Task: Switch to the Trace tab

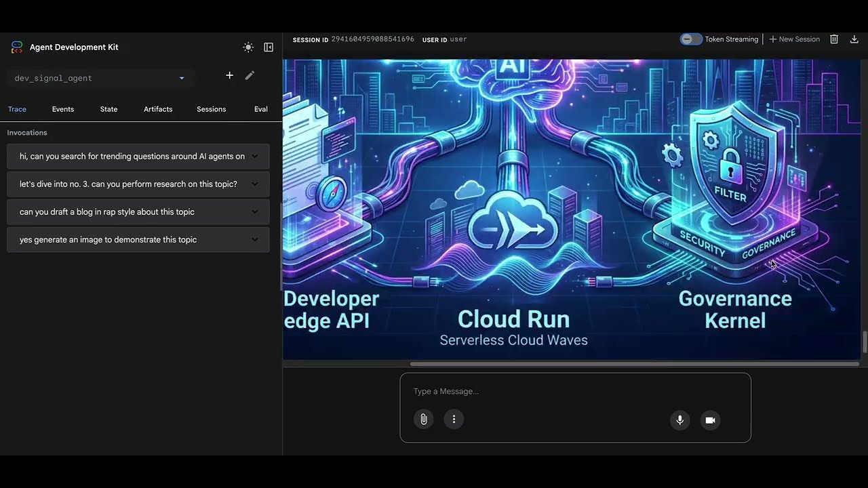Action: pos(17,109)
